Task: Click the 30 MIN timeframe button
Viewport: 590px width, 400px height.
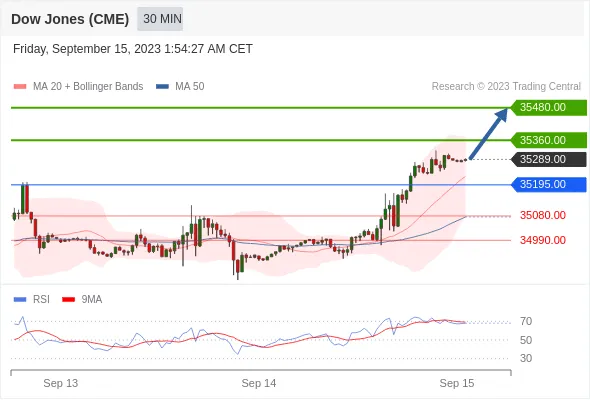Action: tap(160, 19)
